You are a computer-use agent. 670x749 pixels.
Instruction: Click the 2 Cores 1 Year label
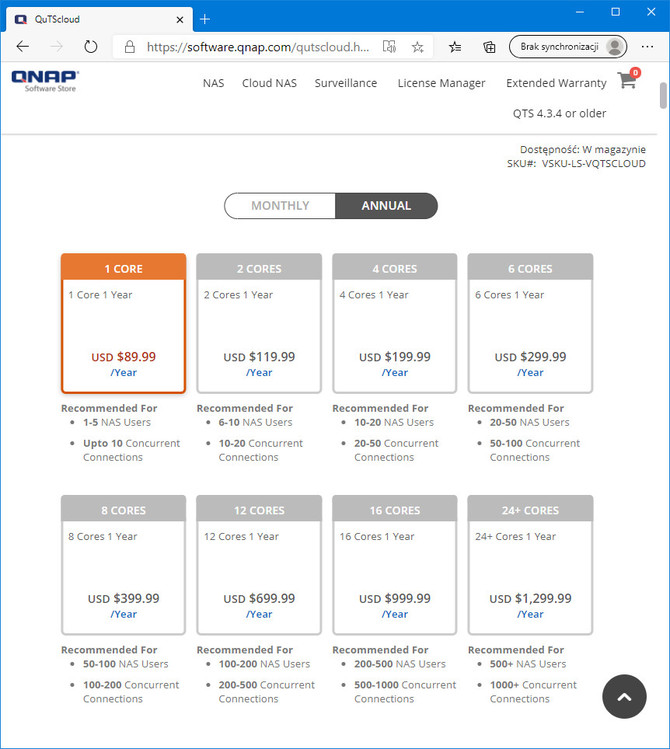(238, 295)
